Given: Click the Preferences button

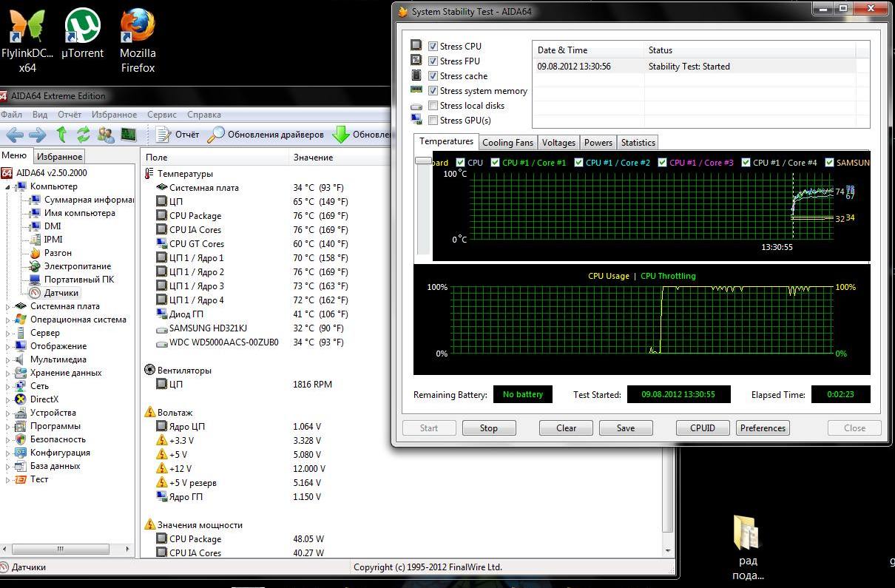Looking at the screenshot, I should [x=763, y=428].
